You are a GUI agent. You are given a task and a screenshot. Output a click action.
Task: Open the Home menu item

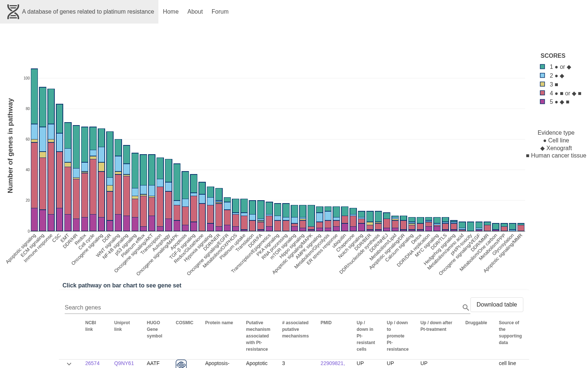pyautogui.click(x=171, y=12)
